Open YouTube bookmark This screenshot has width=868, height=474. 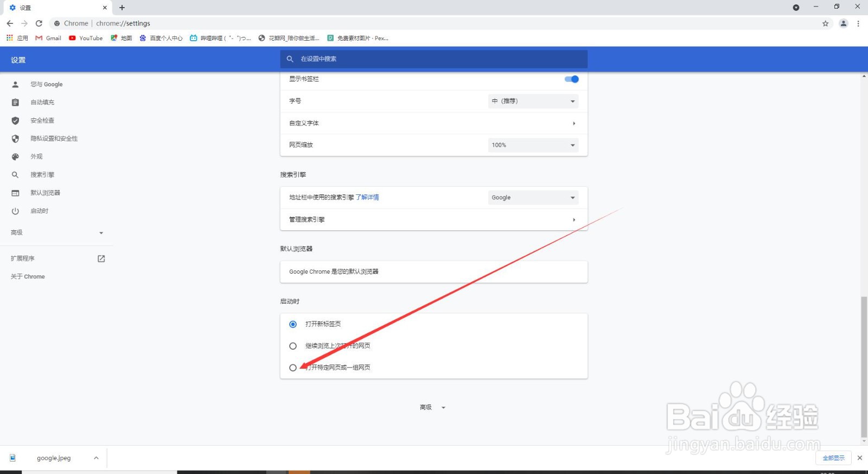(x=86, y=38)
